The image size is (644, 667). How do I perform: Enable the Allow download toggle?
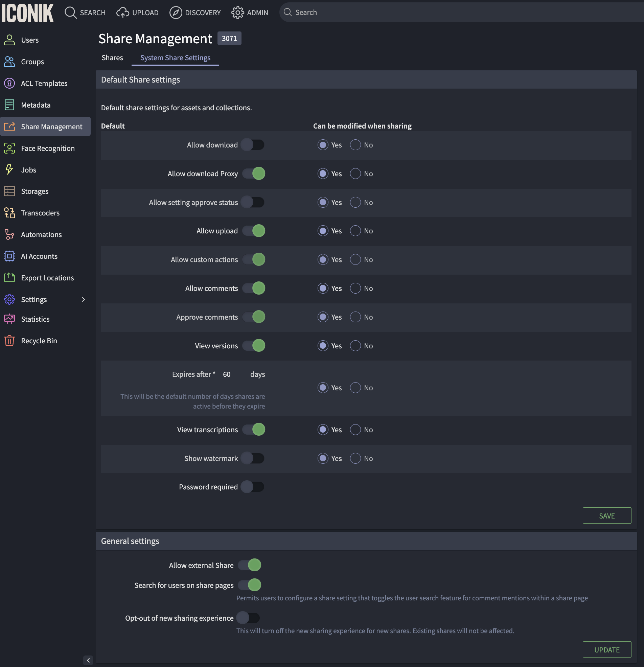(x=253, y=145)
